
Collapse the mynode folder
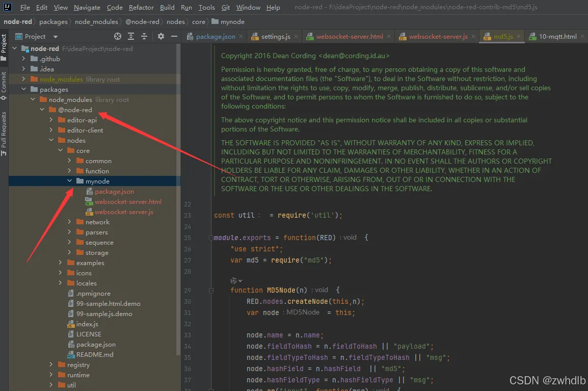69,181
